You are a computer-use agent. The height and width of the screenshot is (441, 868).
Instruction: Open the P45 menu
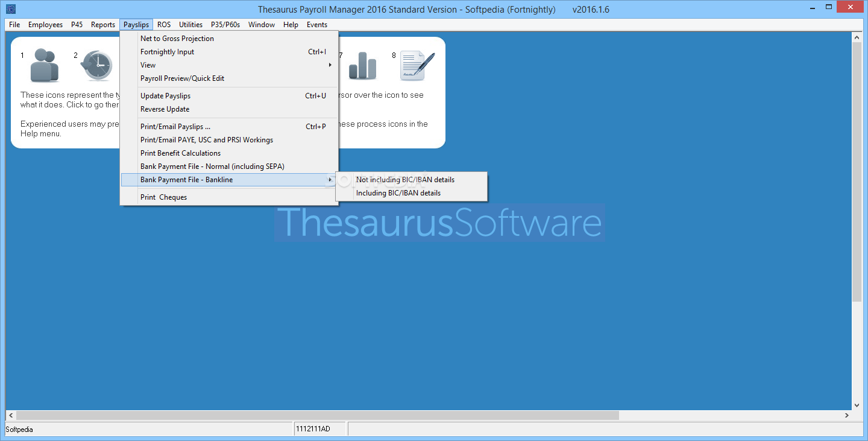click(77, 25)
